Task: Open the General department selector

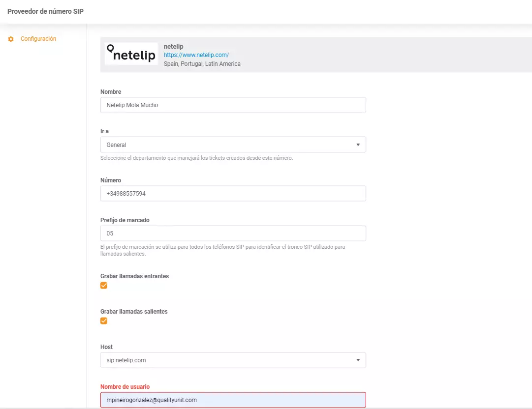Action: point(233,145)
